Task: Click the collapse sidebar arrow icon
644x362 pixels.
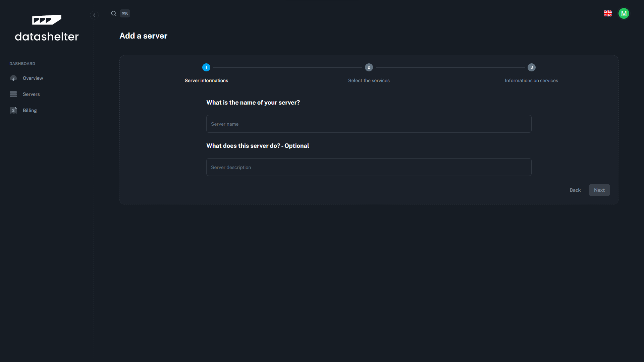Action: (94, 15)
